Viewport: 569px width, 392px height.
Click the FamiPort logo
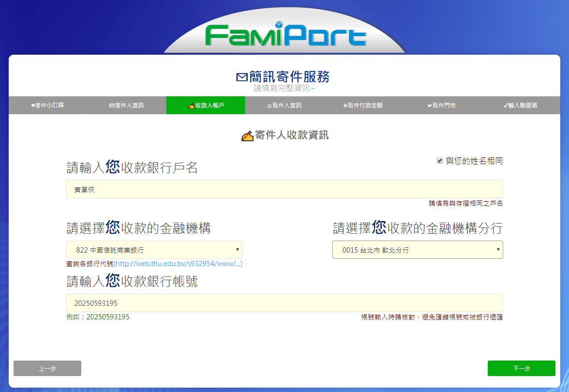click(x=285, y=34)
